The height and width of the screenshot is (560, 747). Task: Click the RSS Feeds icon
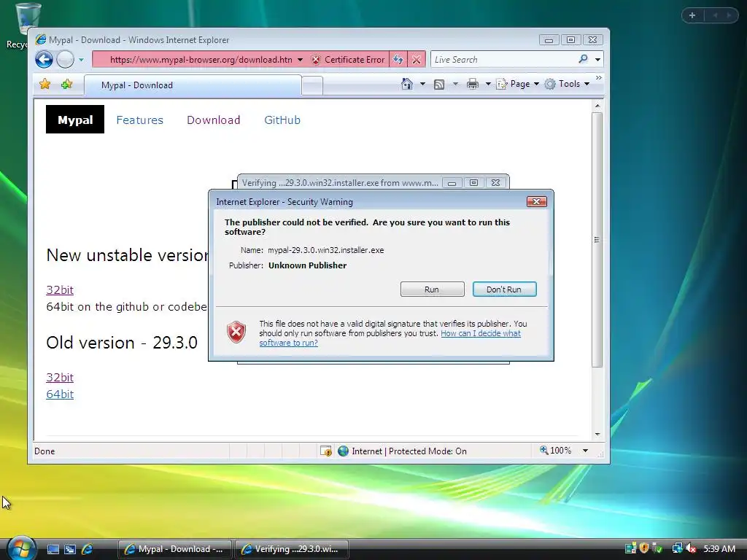[x=439, y=85]
